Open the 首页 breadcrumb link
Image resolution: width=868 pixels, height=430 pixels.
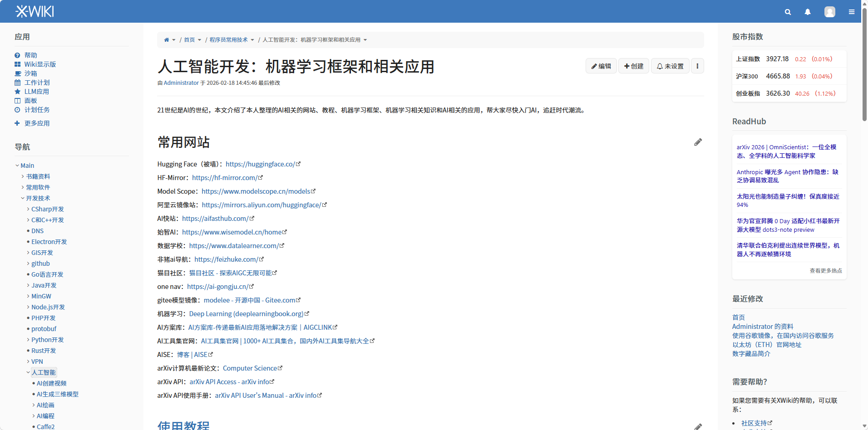click(x=189, y=40)
